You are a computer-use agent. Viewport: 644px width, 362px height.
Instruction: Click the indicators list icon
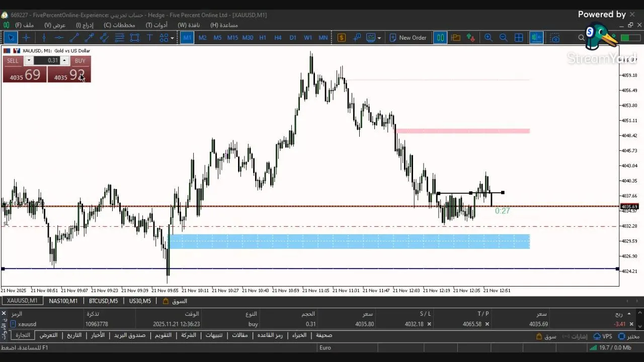pos(357,38)
